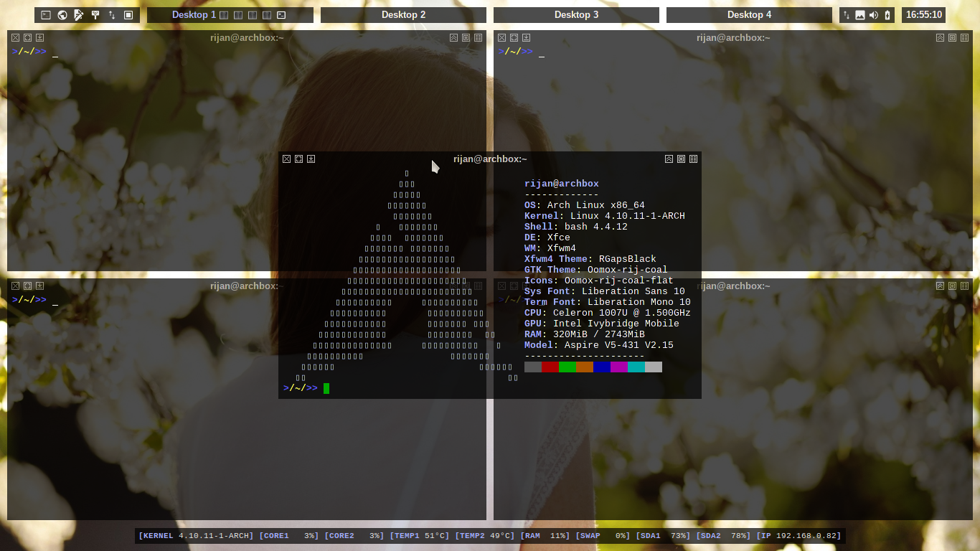Shade the top-right terminal window
This screenshot has height=551, width=980.
pos(940,37)
